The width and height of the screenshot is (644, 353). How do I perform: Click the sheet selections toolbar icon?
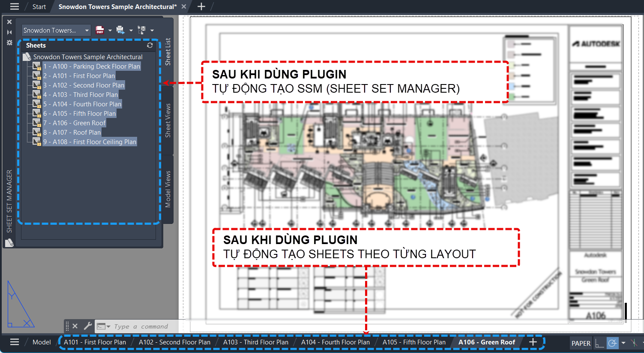click(x=143, y=30)
